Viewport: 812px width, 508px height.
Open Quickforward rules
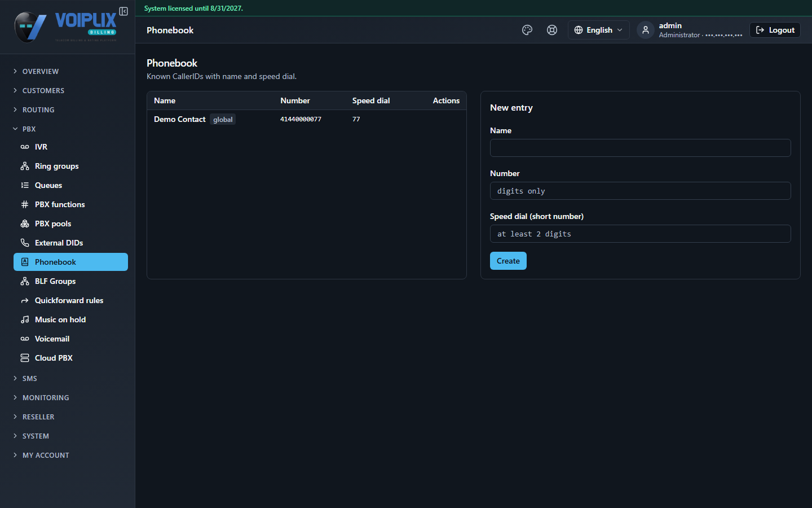[70, 300]
